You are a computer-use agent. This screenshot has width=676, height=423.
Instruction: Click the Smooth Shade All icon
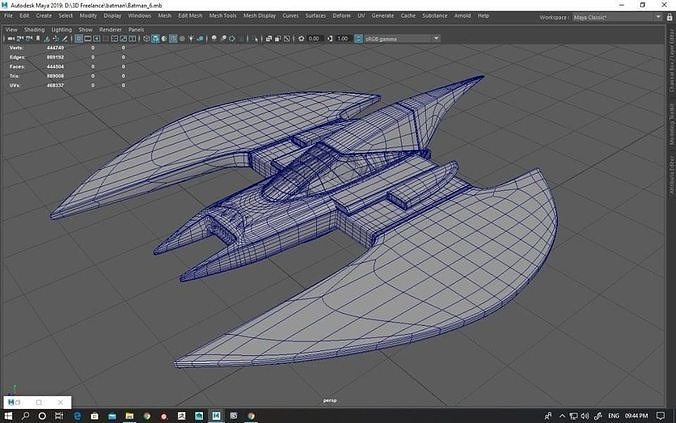click(x=155, y=38)
